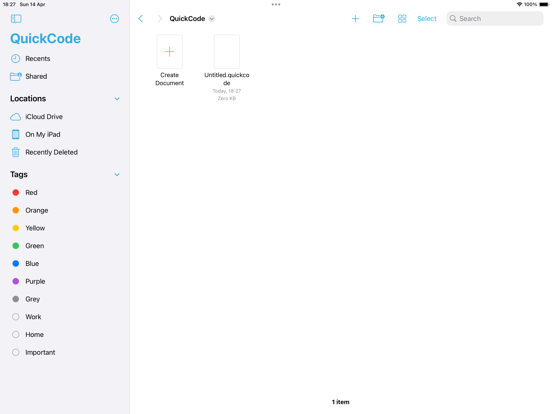Viewport: 552px width, 414px height.
Task: Click the Shared folder icon
Action: (x=15, y=76)
